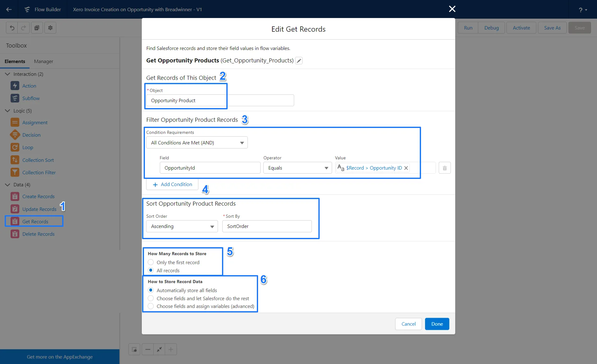
Task: Click the Object field Opportunity Product
Action: (x=220, y=101)
